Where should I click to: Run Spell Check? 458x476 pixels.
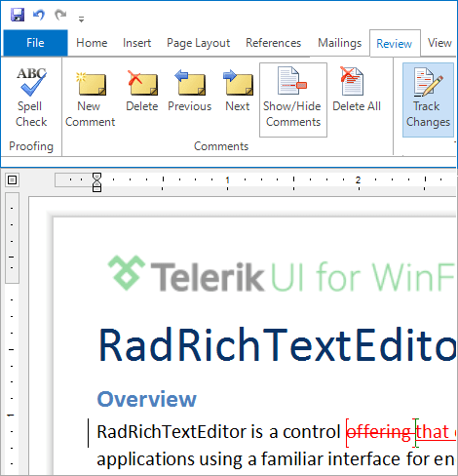pyautogui.click(x=31, y=98)
